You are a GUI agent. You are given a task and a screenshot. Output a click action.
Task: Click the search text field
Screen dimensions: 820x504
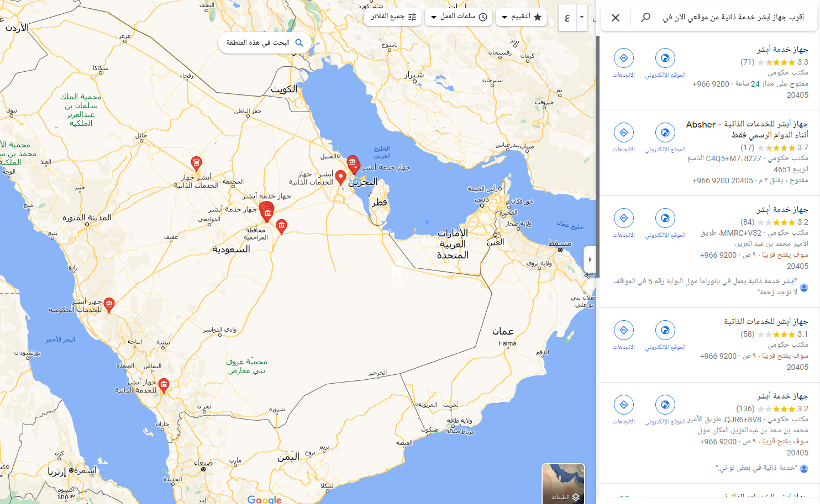coord(733,18)
